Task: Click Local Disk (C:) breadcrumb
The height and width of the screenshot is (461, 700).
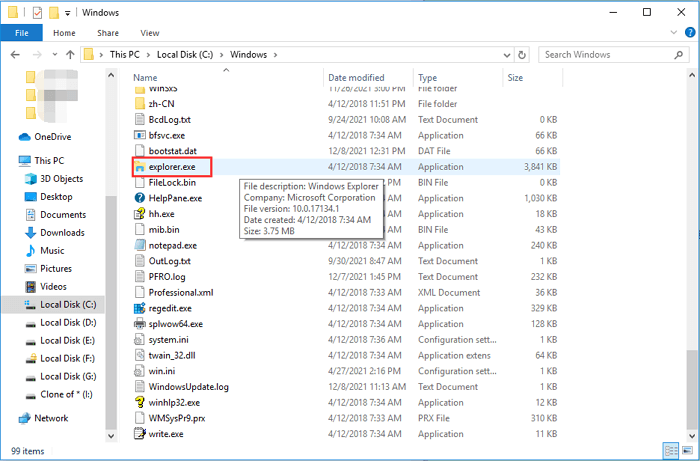Action: (185, 55)
